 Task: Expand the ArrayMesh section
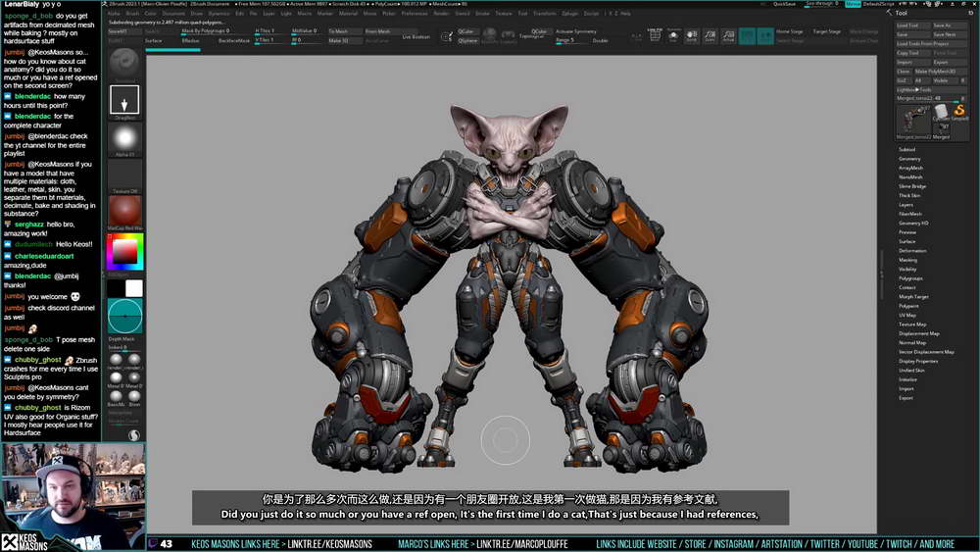tap(910, 169)
